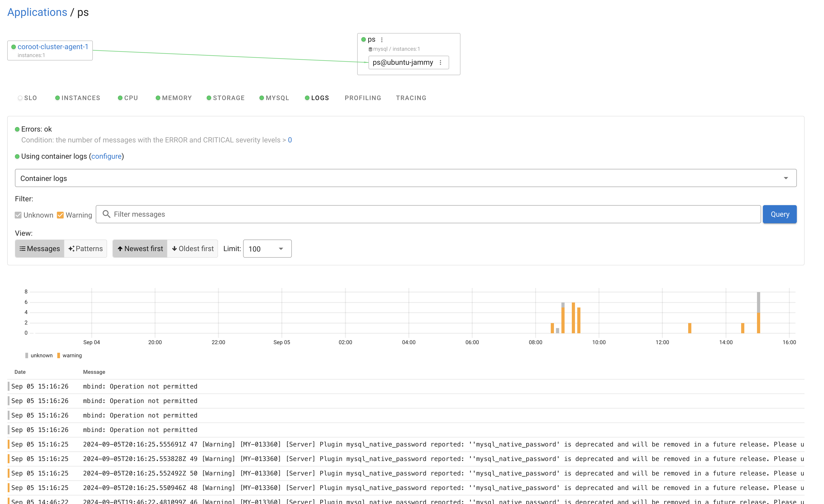
Task: Open the MEMORY tab
Action: [174, 98]
